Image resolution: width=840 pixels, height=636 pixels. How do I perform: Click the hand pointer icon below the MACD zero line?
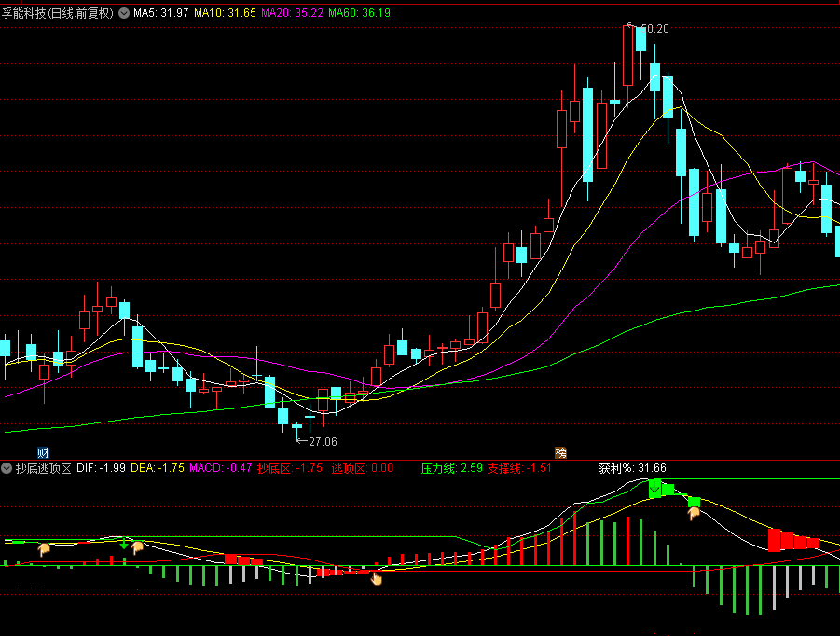[377, 578]
